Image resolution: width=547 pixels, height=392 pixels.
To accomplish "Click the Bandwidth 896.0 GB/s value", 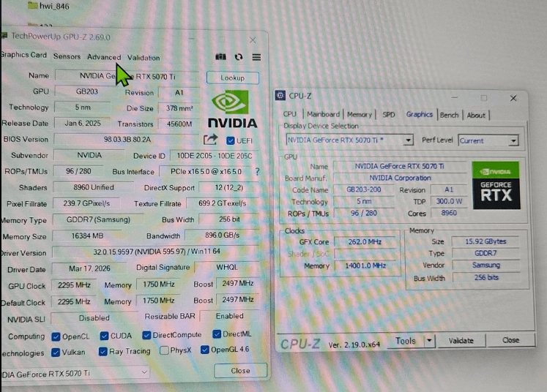I will point(222,235).
